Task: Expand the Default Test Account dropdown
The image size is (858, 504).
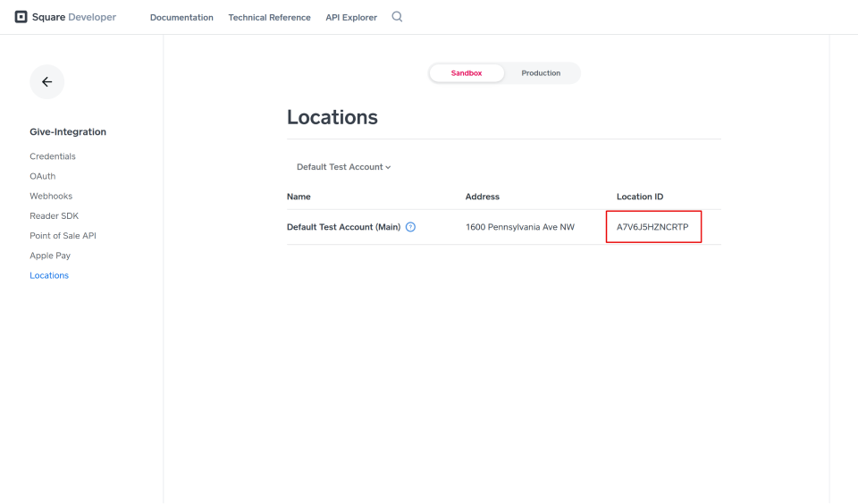Action: (x=343, y=167)
